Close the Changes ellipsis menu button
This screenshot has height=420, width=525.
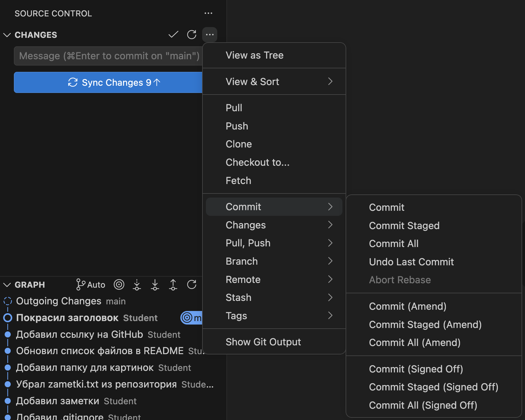(x=210, y=35)
